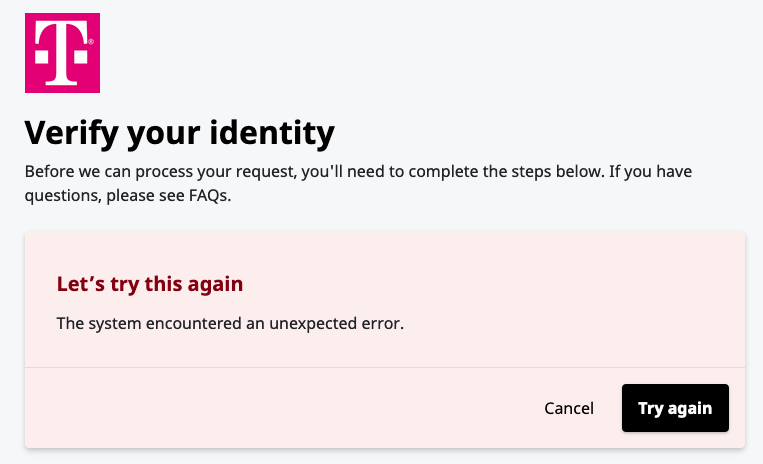Click the words "unexpected error" in the alert

click(341, 323)
